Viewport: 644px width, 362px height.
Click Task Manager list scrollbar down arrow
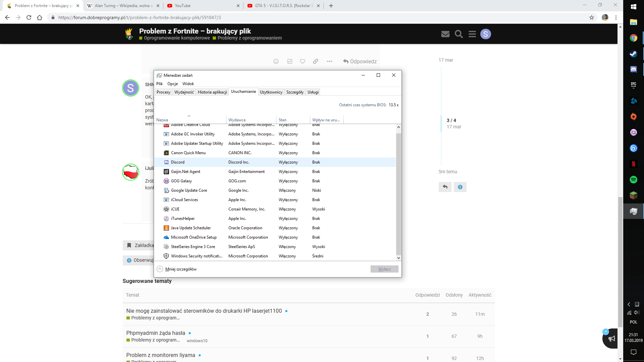398,258
